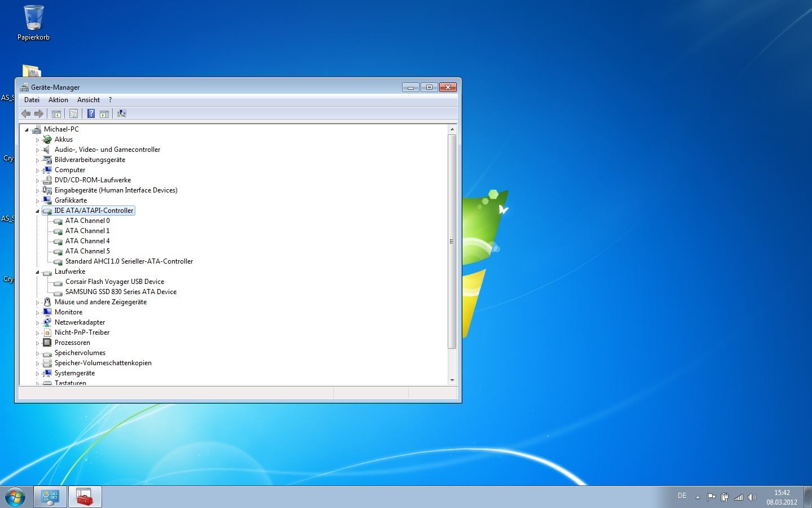Select the Laufwerke label
The height and width of the screenshot is (508, 812).
tap(70, 271)
